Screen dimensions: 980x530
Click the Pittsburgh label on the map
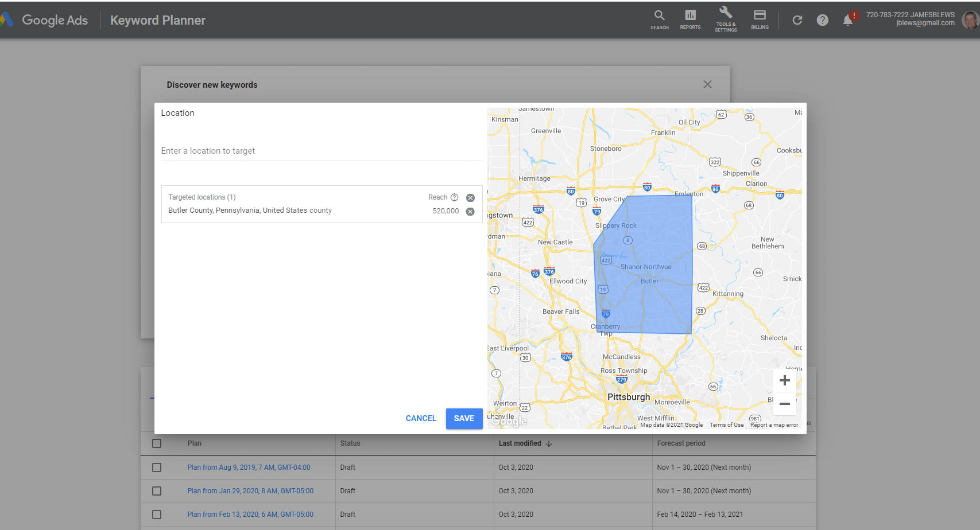point(629,397)
